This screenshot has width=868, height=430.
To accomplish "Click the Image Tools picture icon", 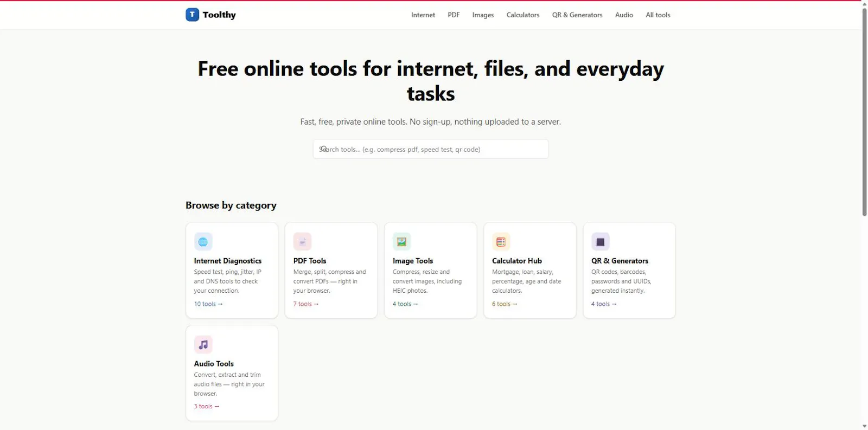I will coord(401,242).
